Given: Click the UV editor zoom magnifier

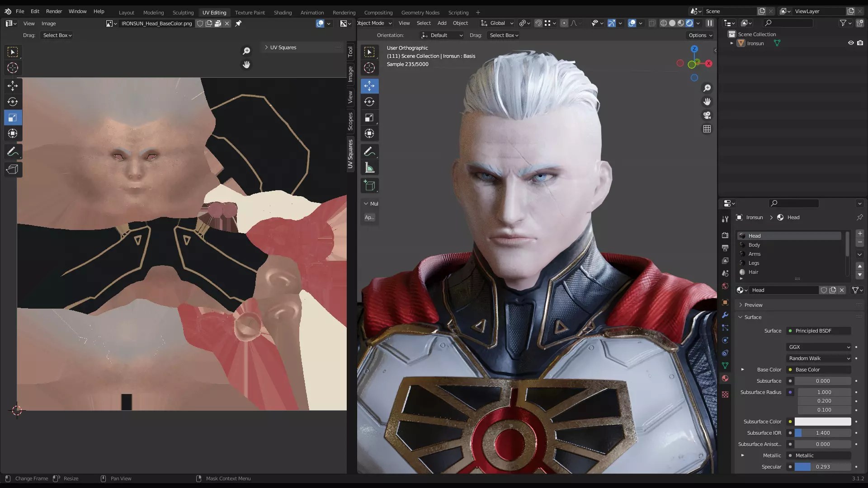Looking at the screenshot, I should tap(246, 51).
